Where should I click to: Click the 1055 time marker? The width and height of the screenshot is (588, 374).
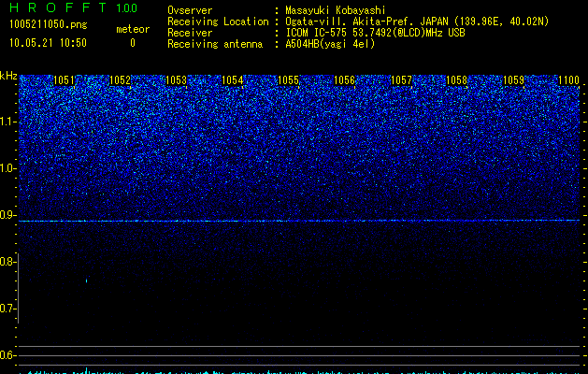click(288, 80)
